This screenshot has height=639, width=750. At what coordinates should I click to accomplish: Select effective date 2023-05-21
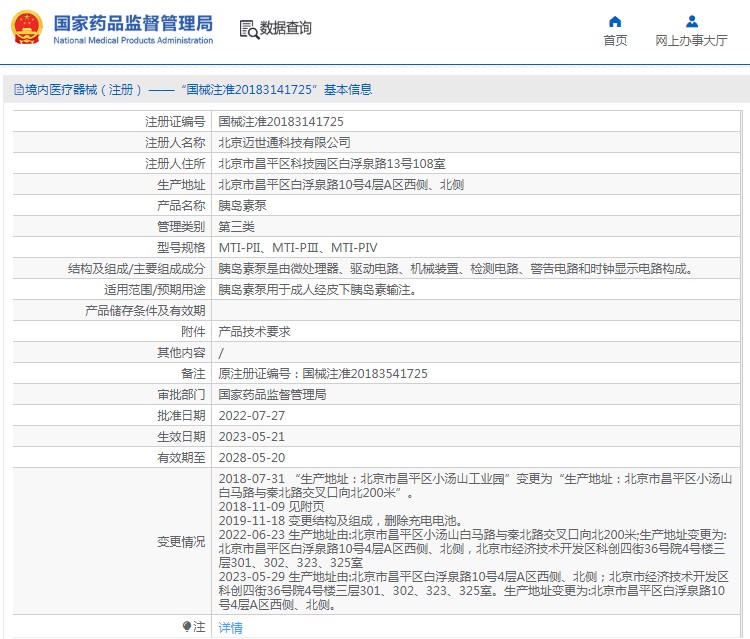tap(252, 437)
